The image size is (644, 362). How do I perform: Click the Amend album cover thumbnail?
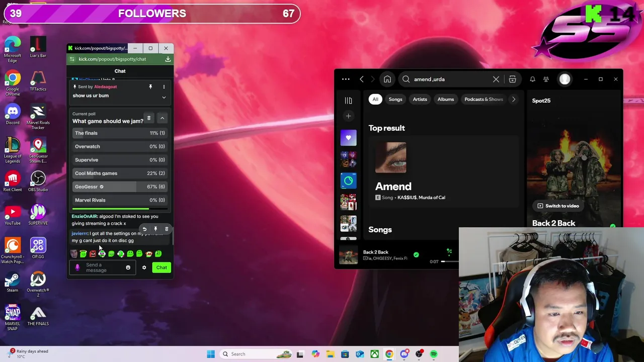click(390, 158)
